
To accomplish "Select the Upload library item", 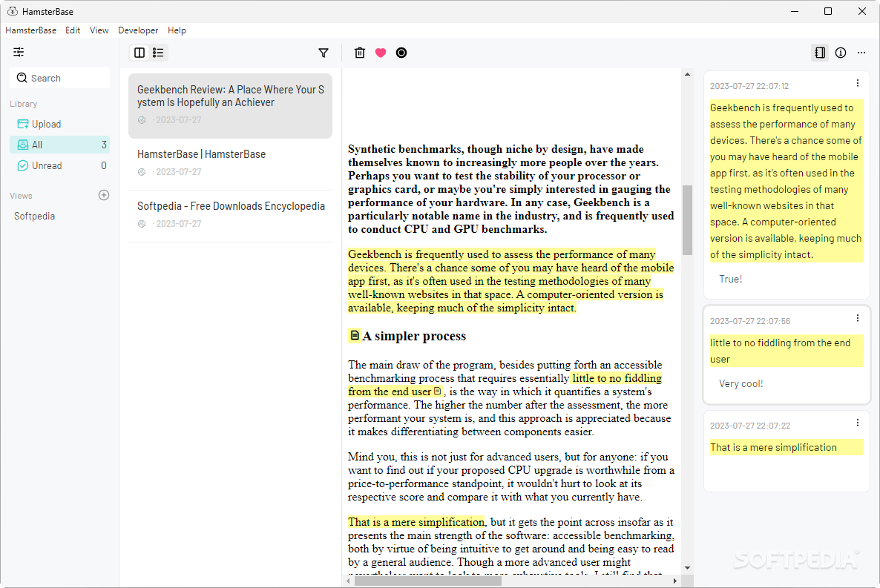I will coord(59,124).
